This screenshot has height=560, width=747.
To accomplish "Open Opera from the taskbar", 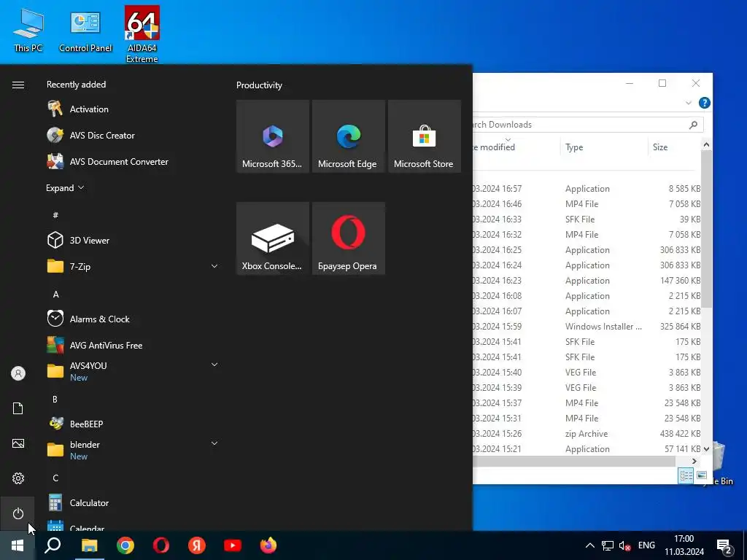I will click(161, 545).
